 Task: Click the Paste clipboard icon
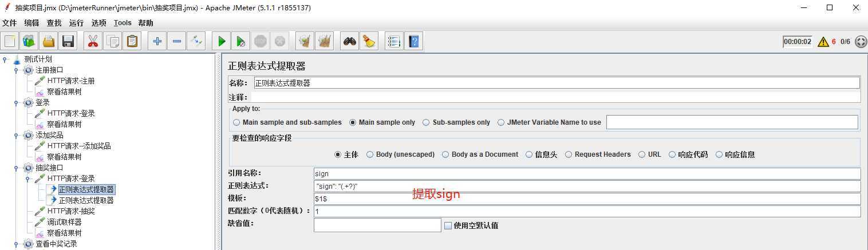132,41
